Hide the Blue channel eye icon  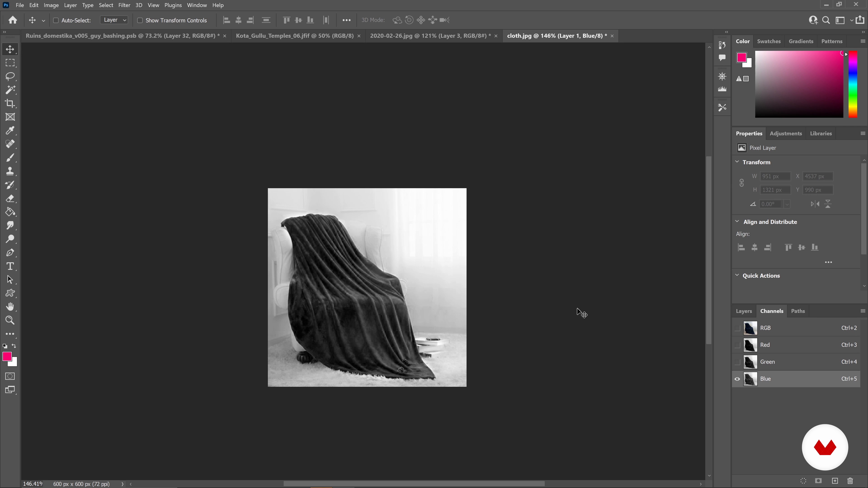[737, 379]
